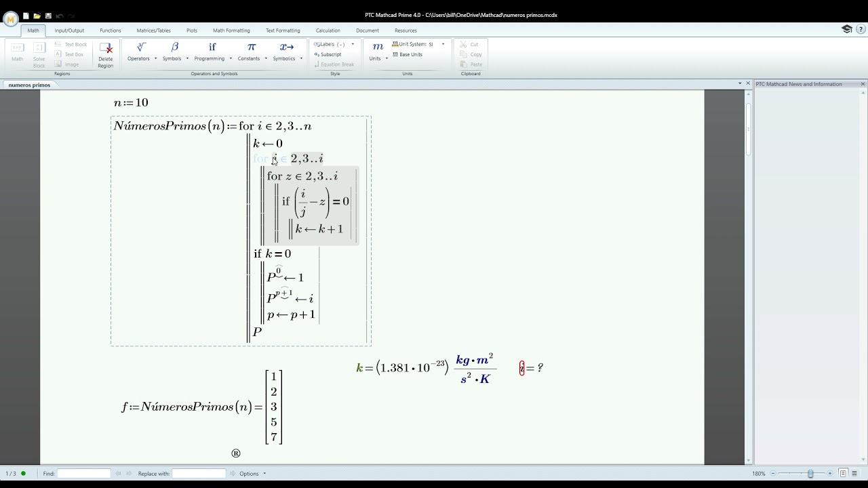Open the Constants pi icon
Viewport: 868px width, 488px height.
(x=252, y=47)
